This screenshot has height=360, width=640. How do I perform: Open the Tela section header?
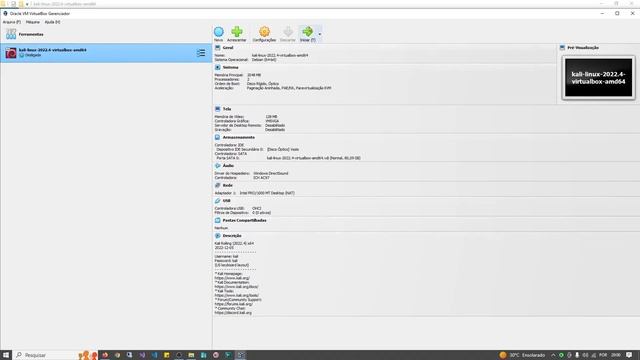(x=227, y=109)
